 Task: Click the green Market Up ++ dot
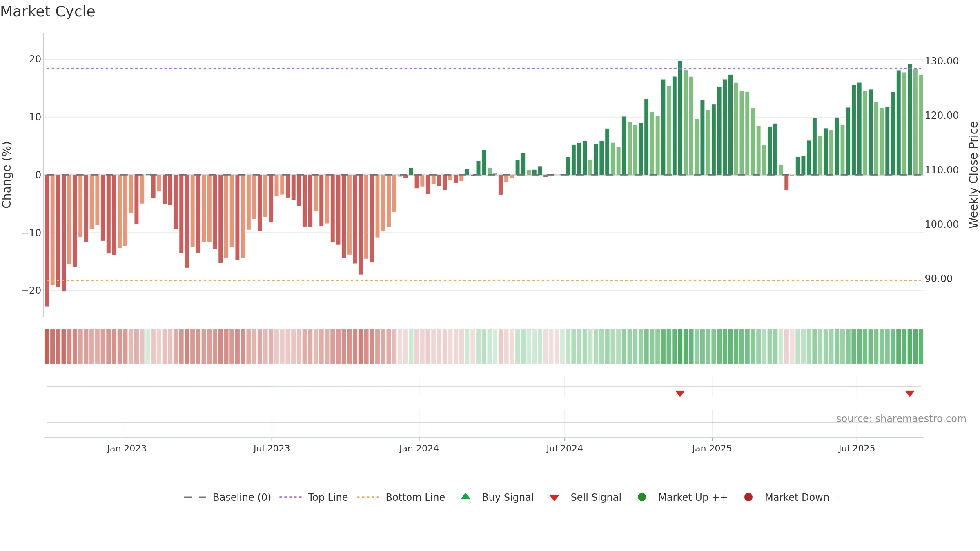642,497
